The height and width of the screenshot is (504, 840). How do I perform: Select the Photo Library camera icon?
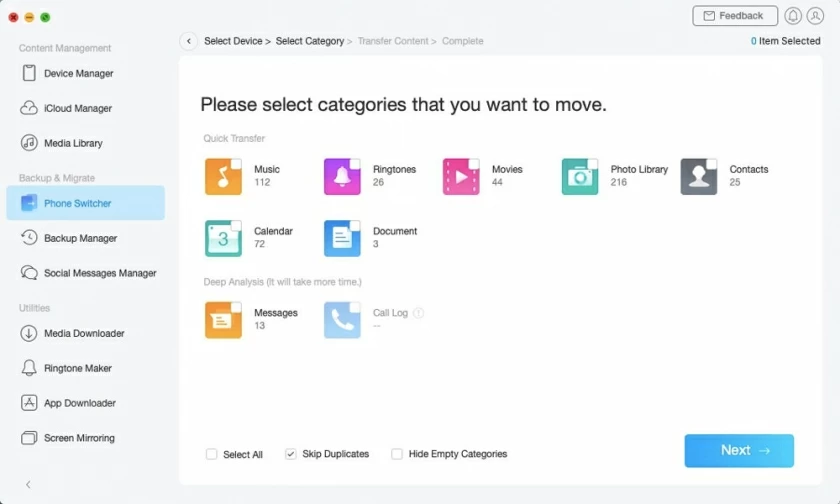coord(580,177)
